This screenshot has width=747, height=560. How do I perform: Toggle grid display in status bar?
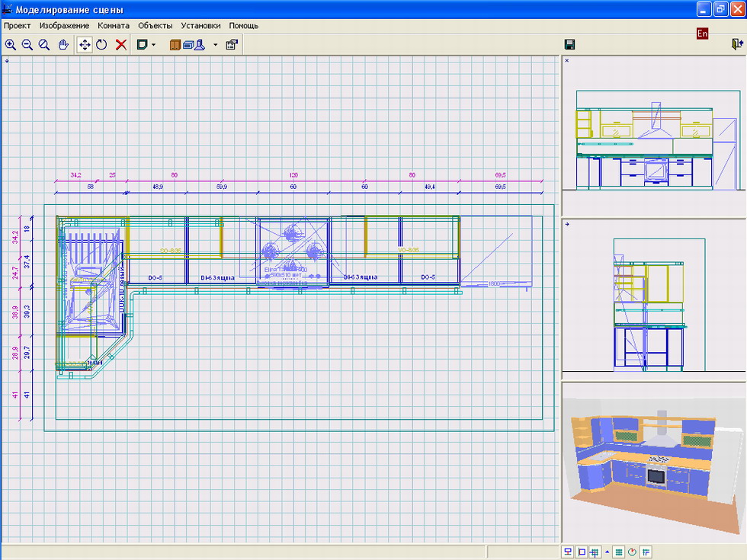(x=619, y=552)
